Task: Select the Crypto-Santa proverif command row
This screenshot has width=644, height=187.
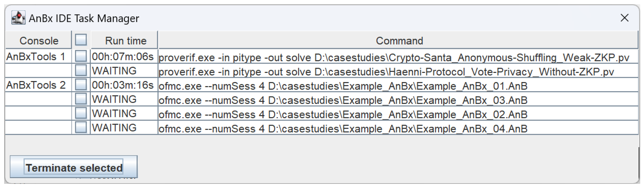Action: coord(394,58)
